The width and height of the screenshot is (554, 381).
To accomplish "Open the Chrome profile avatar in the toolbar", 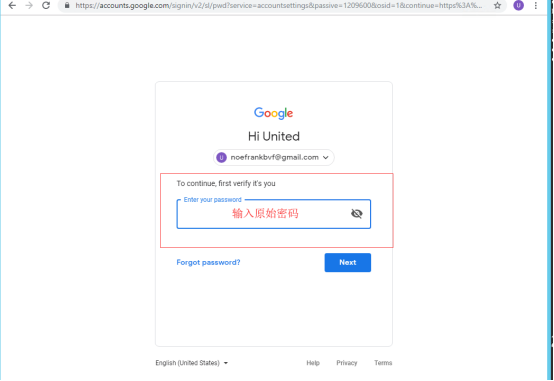I will pos(518,5).
